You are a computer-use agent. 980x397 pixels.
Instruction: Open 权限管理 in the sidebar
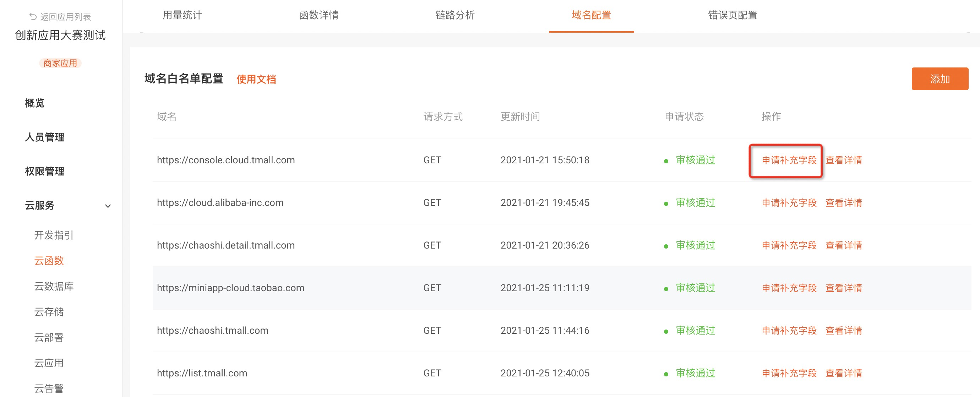pos(44,171)
